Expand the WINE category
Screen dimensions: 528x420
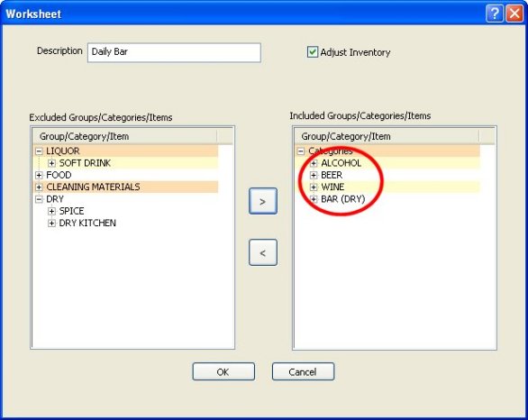(x=314, y=187)
